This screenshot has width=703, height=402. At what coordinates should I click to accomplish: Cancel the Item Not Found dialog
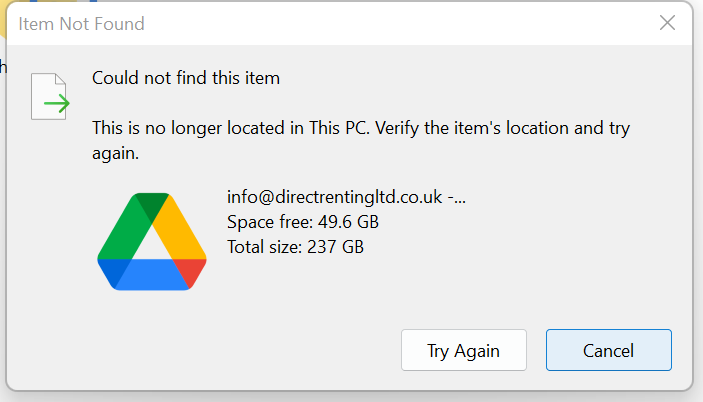tap(608, 350)
